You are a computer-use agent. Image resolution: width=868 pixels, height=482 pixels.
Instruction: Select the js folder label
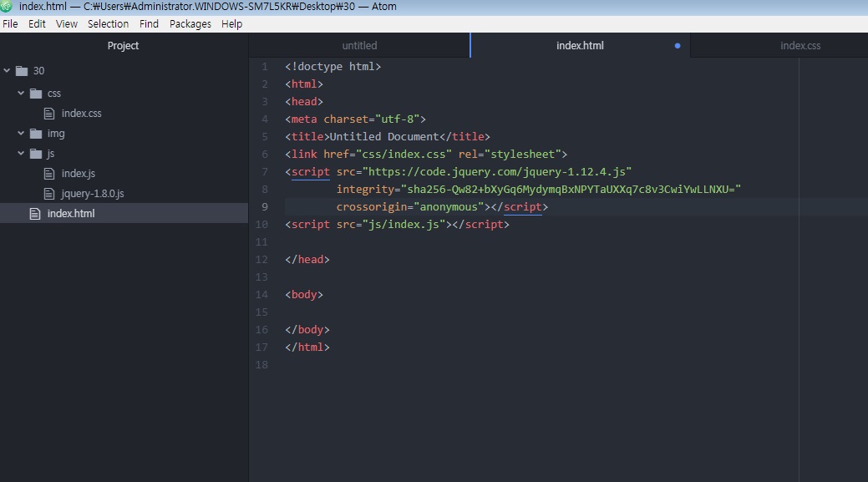click(x=50, y=154)
